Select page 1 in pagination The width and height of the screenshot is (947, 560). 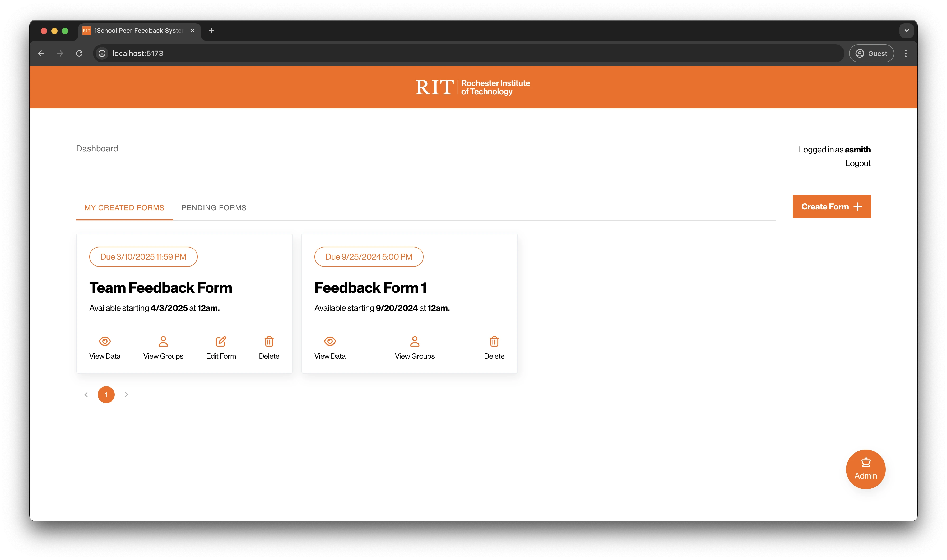(106, 394)
